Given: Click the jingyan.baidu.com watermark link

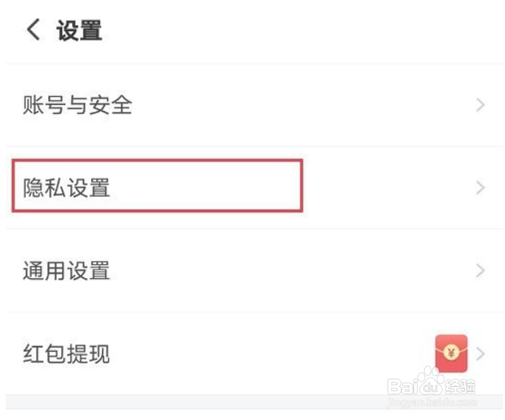Looking at the screenshot, I should [x=432, y=402].
